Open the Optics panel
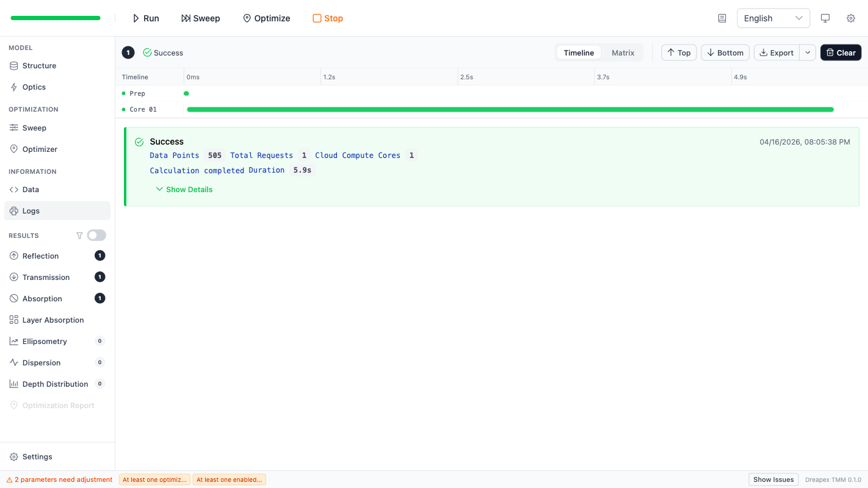 click(33, 87)
